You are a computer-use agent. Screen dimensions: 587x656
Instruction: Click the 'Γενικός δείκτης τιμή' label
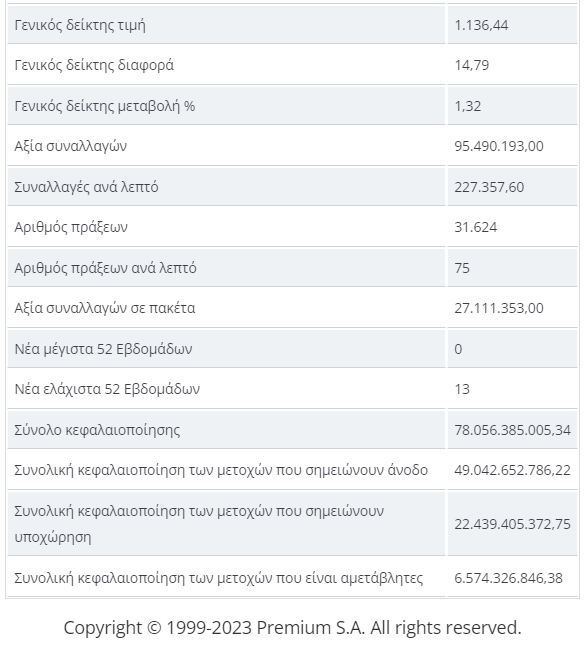pyautogui.click(x=80, y=25)
